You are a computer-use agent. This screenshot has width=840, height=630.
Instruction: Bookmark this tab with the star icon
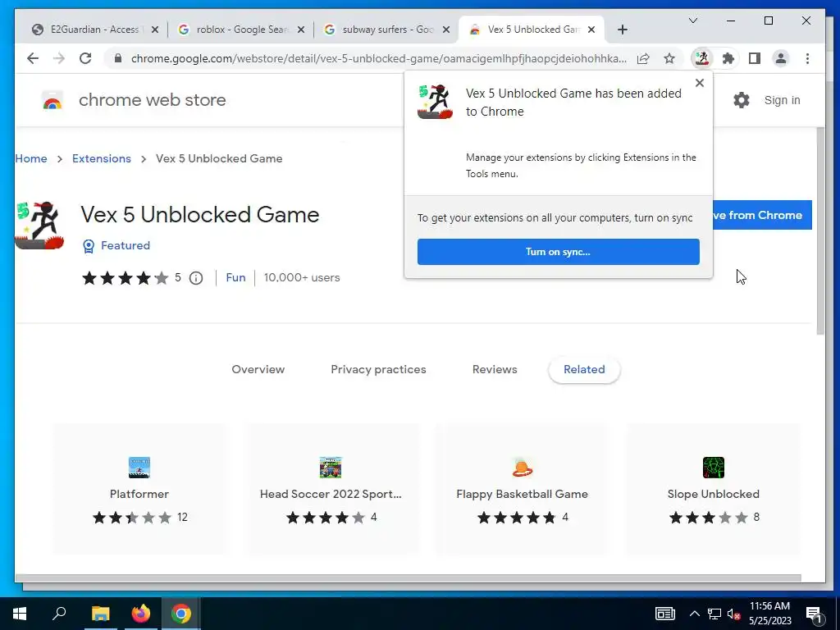(x=669, y=58)
